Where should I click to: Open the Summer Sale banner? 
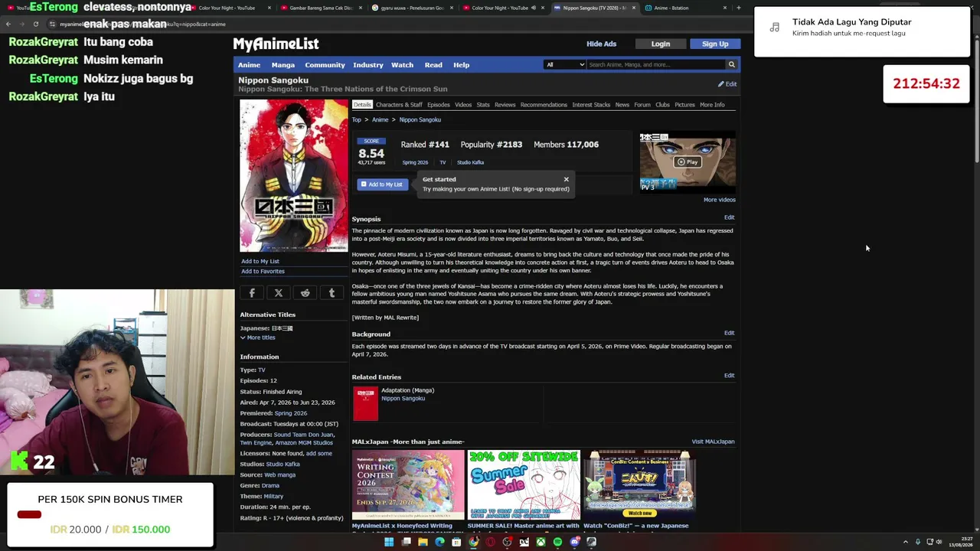[524, 485]
